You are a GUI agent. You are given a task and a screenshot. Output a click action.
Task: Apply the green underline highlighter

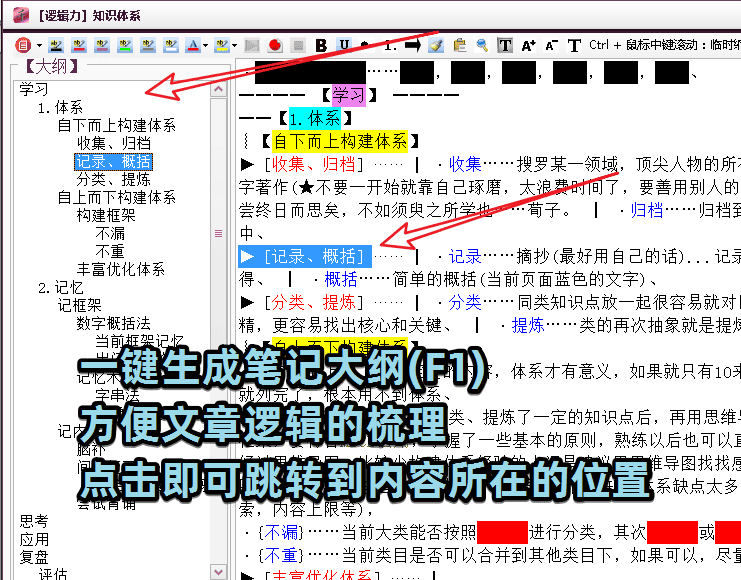coord(125,45)
